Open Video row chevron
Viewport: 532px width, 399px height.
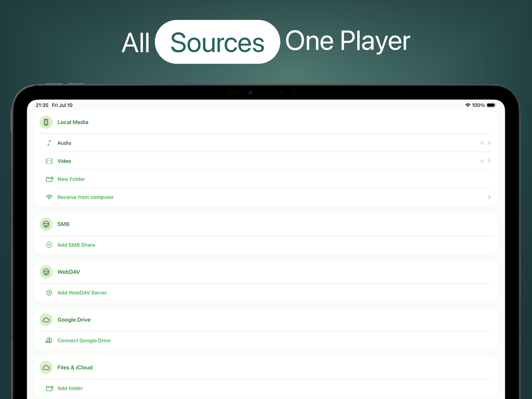click(x=489, y=161)
